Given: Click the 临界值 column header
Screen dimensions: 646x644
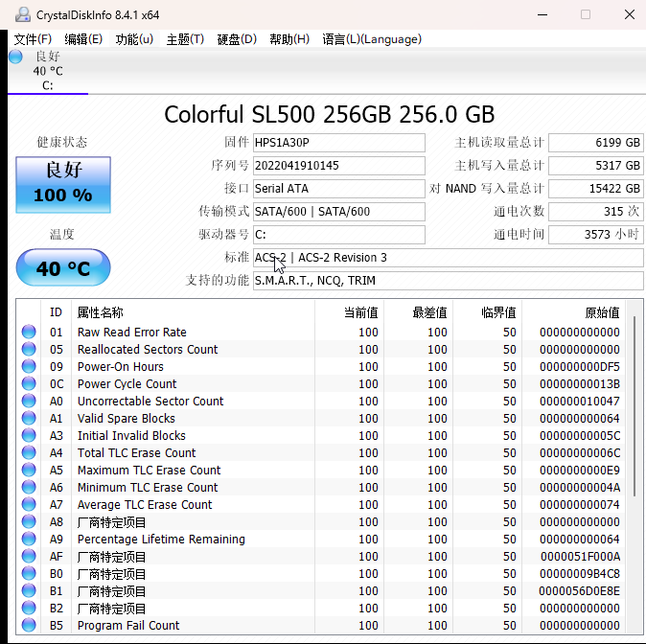Looking at the screenshot, I should point(487,312).
